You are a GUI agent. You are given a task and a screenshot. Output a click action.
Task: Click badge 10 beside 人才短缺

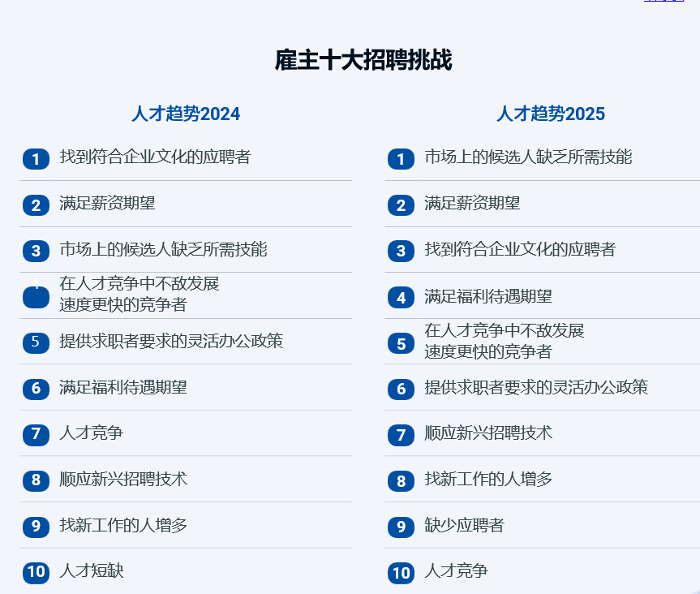(37, 573)
